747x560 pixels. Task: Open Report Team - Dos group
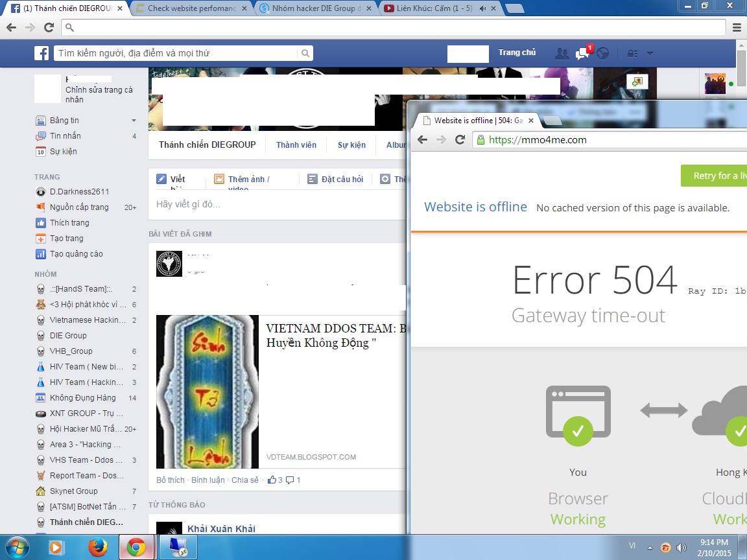coord(86,476)
